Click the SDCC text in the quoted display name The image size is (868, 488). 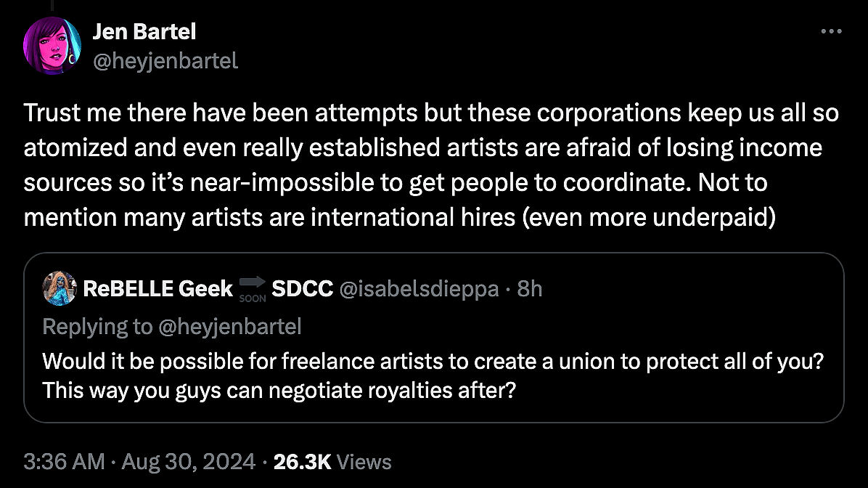click(x=301, y=288)
